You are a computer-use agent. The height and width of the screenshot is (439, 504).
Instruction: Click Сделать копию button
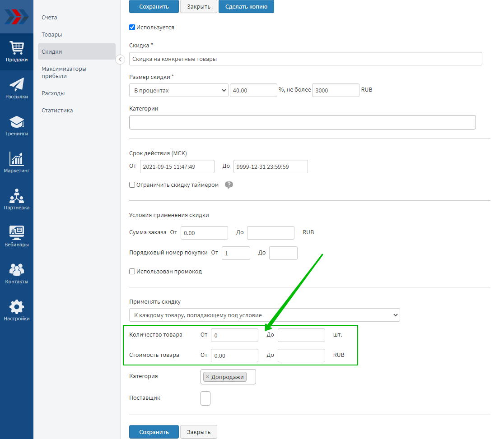point(246,6)
